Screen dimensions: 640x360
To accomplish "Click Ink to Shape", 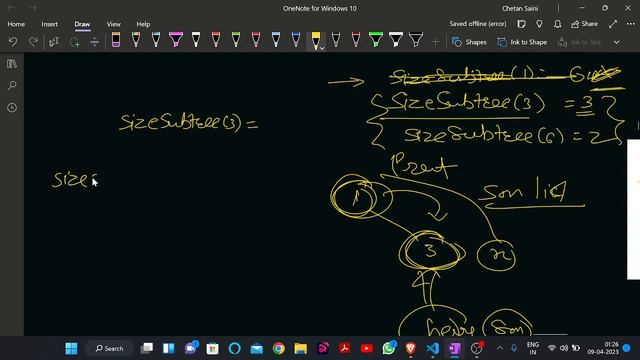I will pyautogui.click(x=522, y=42).
